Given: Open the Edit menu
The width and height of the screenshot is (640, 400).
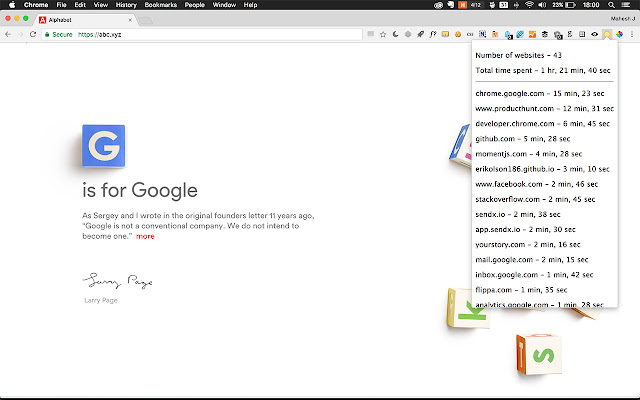Looking at the screenshot, I should (80, 5).
